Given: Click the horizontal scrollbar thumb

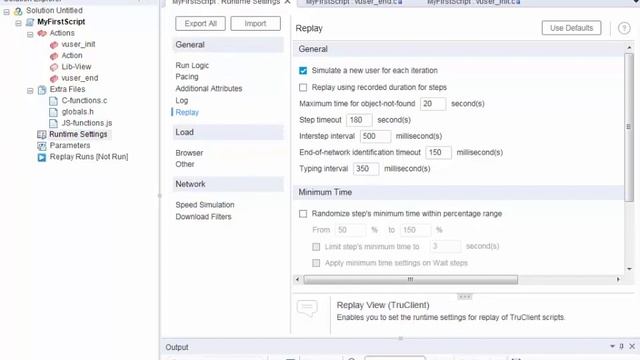Looking at the screenshot, I should click(411, 280).
